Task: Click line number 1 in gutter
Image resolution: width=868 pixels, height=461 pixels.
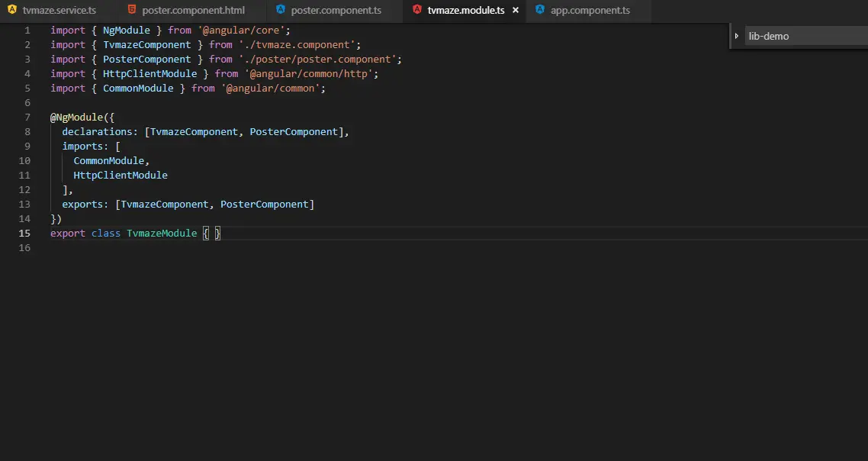Action: (x=27, y=31)
